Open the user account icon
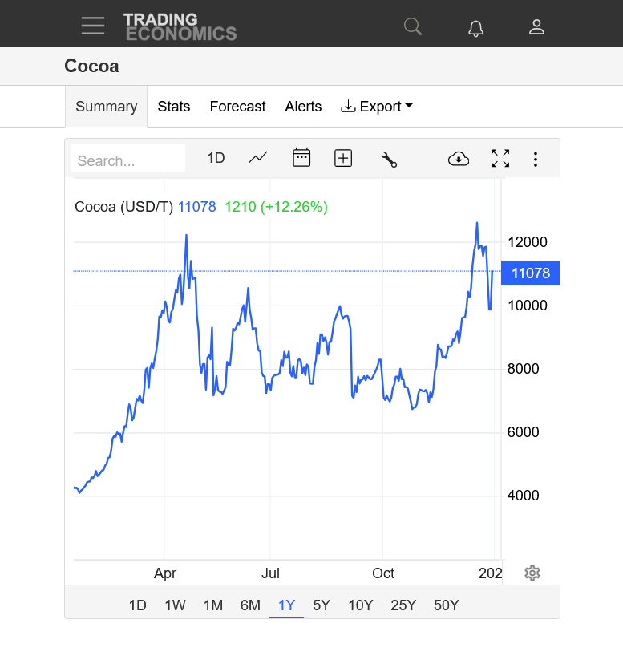This screenshot has height=672, width=623. pos(536,27)
